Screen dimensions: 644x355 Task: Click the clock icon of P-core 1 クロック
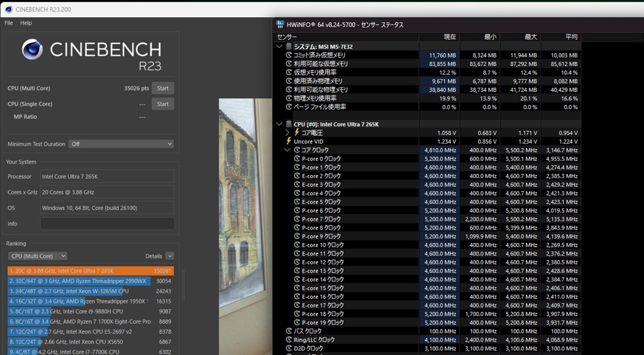coord(297,167)
